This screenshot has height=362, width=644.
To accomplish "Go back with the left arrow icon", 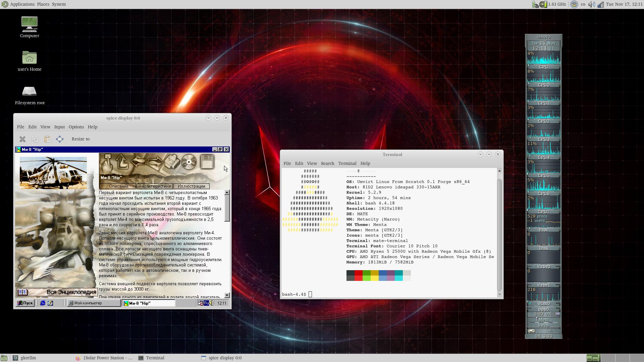I will point(139,162).
